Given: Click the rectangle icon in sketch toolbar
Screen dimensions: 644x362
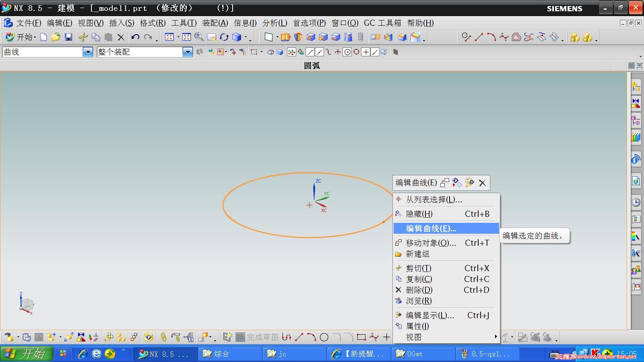Looking at the screenshot, I should pos(361,337).
